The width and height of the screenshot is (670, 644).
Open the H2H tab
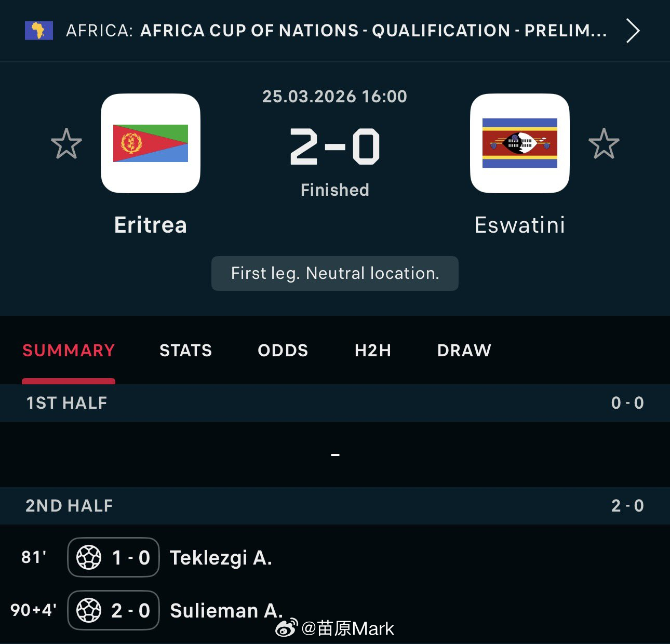point(373,351)
